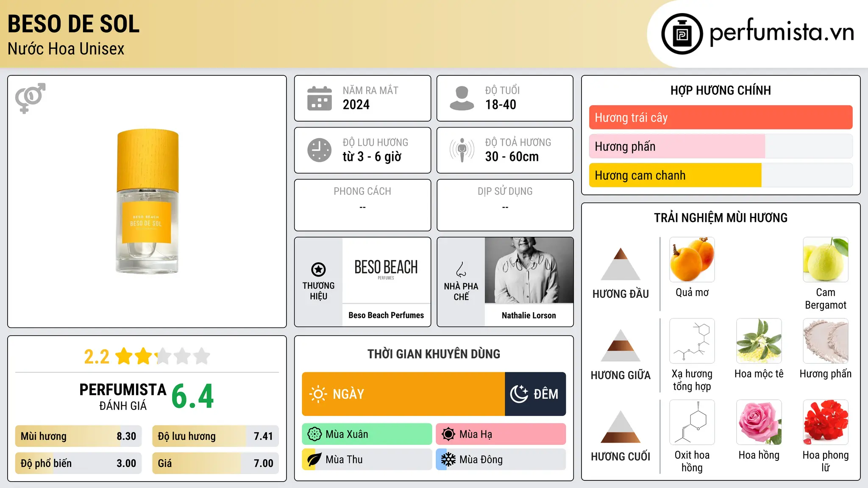Click the perfumista.vn site name
The image size is (868, 488).
coord(782,32)
